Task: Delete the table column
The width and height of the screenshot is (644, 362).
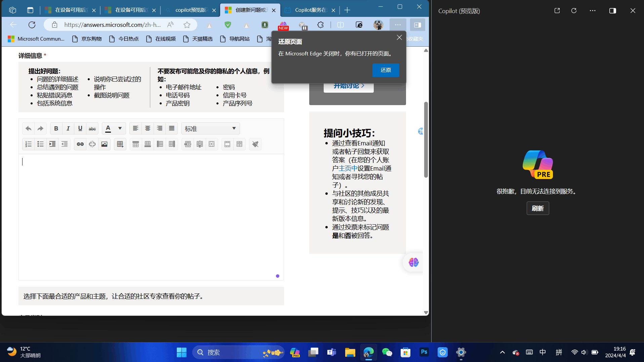Action: pos(200,144)
